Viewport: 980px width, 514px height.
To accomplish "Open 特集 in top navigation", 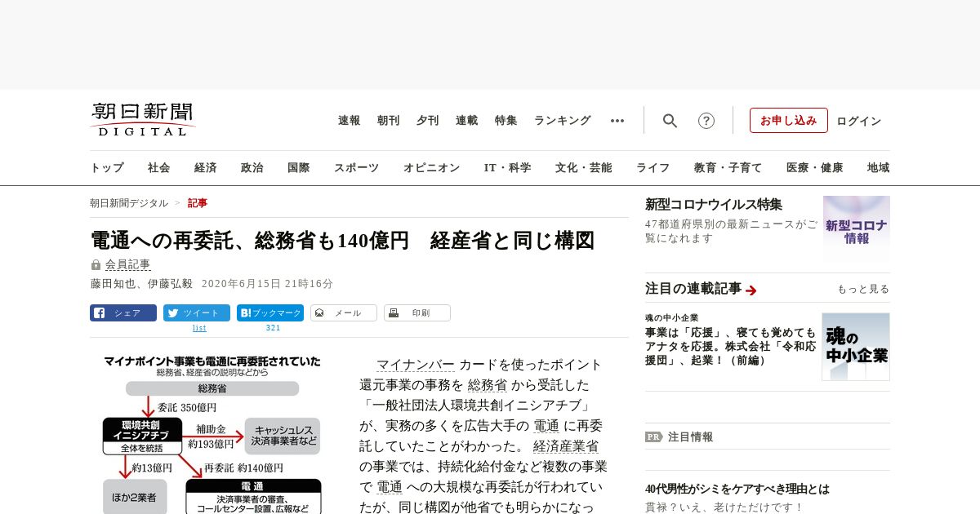I will [x=506, y=121].
